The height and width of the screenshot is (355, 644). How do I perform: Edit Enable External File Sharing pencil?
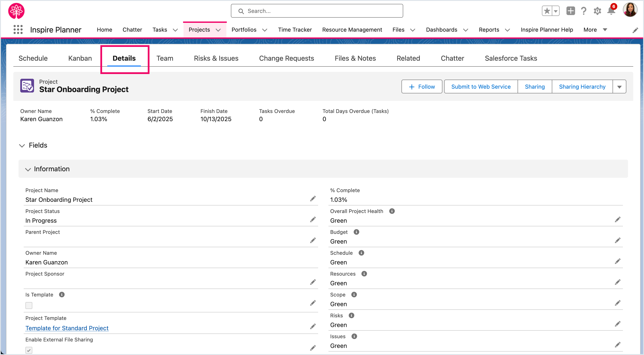pyautogui.click(x=313, y=348)
